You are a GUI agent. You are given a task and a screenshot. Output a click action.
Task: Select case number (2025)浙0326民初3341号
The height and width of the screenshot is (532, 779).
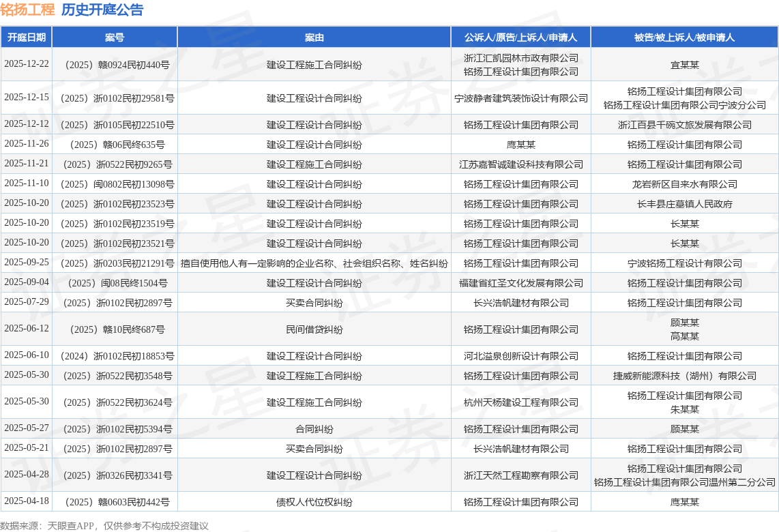(115, 475)
